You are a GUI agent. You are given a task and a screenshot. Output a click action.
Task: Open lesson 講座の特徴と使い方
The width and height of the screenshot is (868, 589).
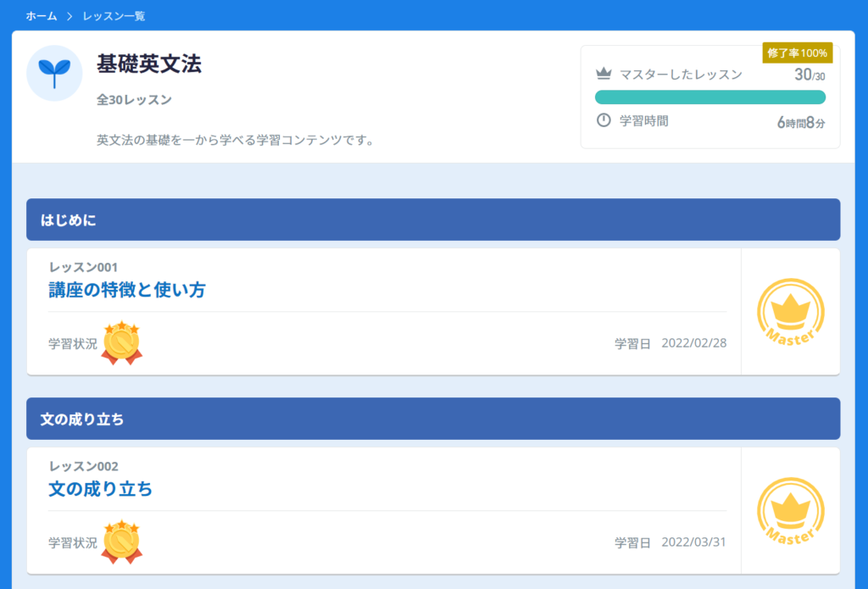tap(126, 290)
